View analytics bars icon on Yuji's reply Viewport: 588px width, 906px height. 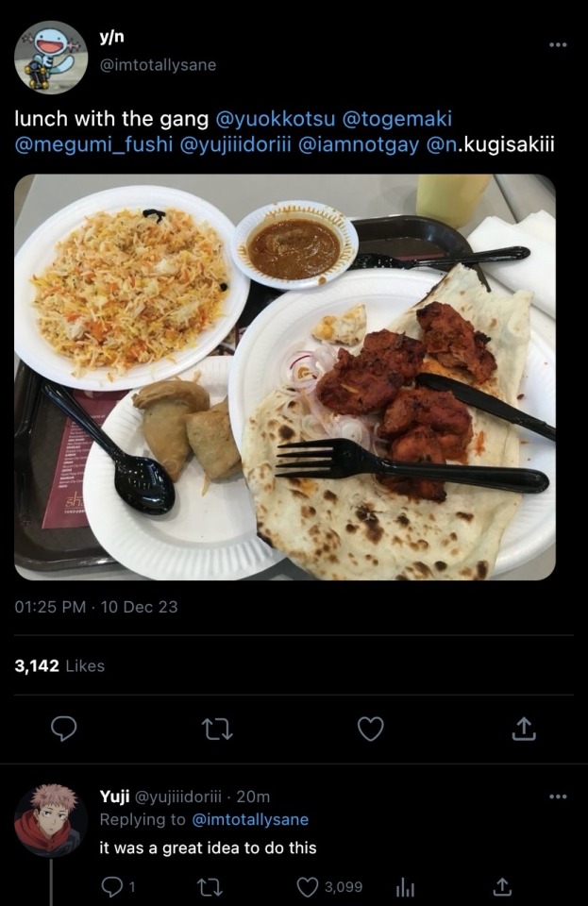[x=405, y=887]
